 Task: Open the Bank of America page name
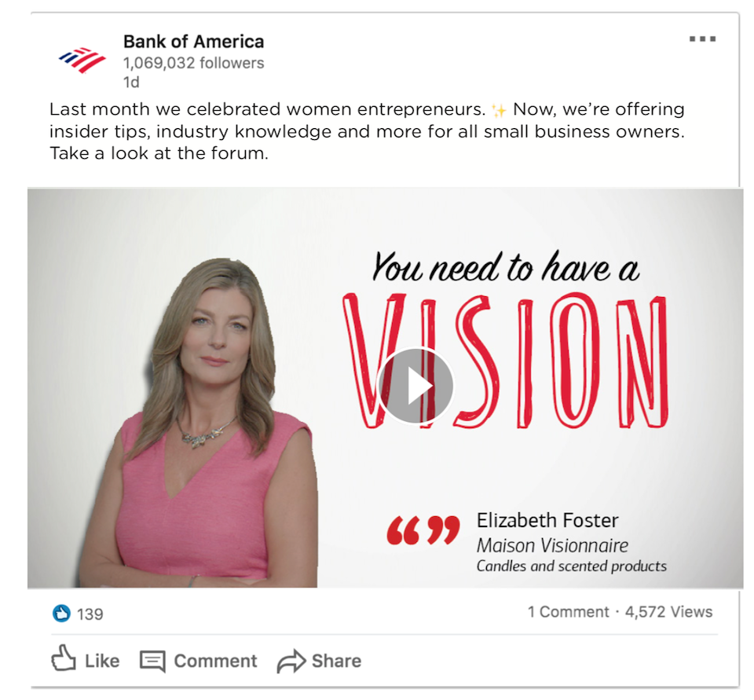[x=194, y=42]
